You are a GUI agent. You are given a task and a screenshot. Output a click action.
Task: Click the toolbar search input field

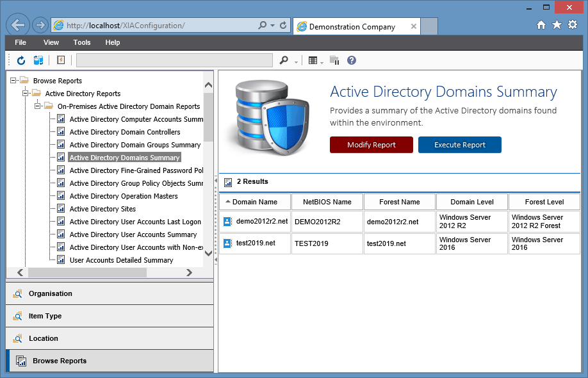click(x=174, y=60)
